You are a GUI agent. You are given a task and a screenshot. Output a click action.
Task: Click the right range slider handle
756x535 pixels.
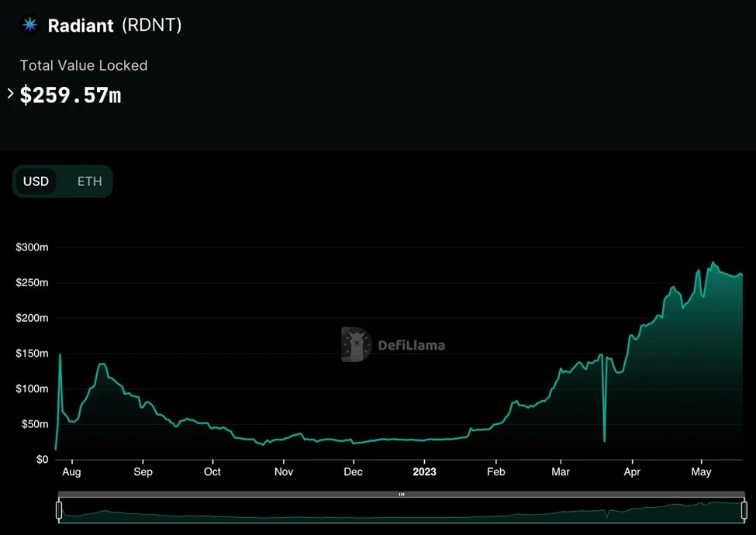[744, 510]
